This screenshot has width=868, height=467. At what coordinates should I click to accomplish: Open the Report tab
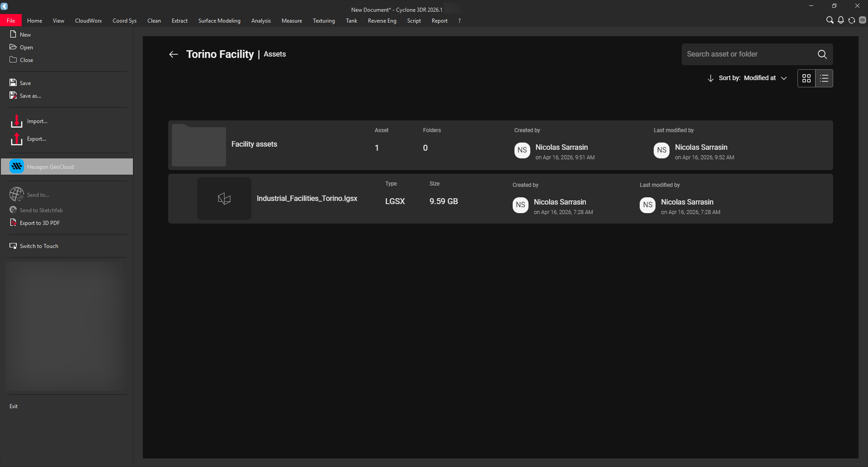[439, 21]
